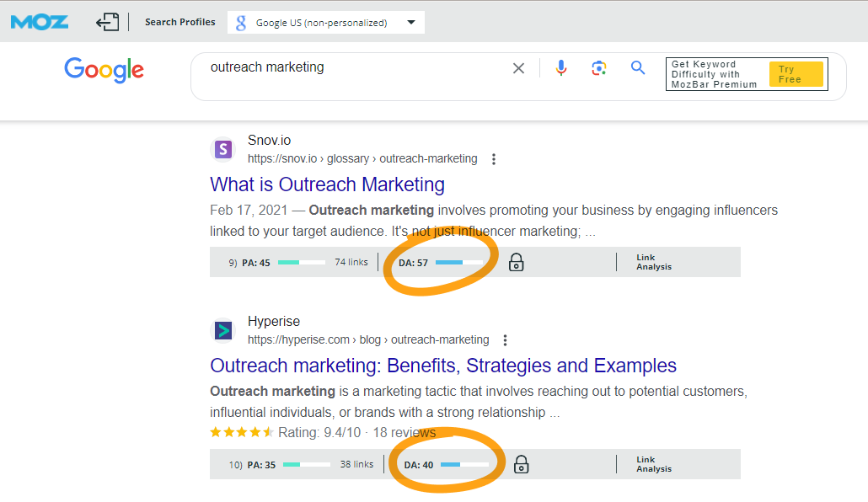Open the three-dot menu for Snov.io result
The image size is (868, 502).
pos(494,159)
